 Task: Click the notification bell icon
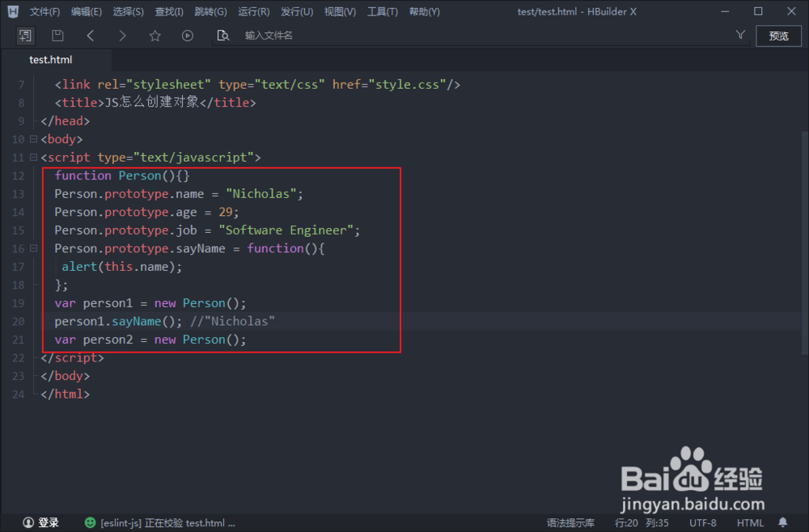pyautogui.click(x=783, y=522)
